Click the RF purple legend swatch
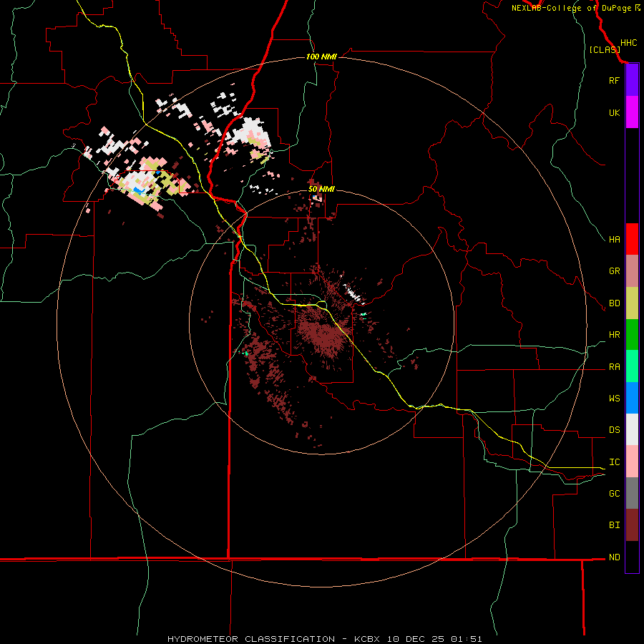Image resolution: width=644 pixels, height=644 pixels. 632,80
